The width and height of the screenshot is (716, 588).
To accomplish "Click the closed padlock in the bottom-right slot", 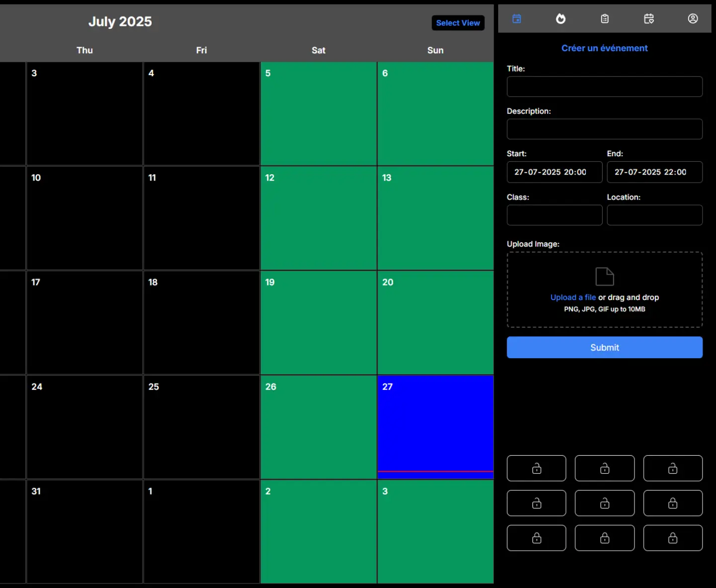I will click(x=673, y=538).
